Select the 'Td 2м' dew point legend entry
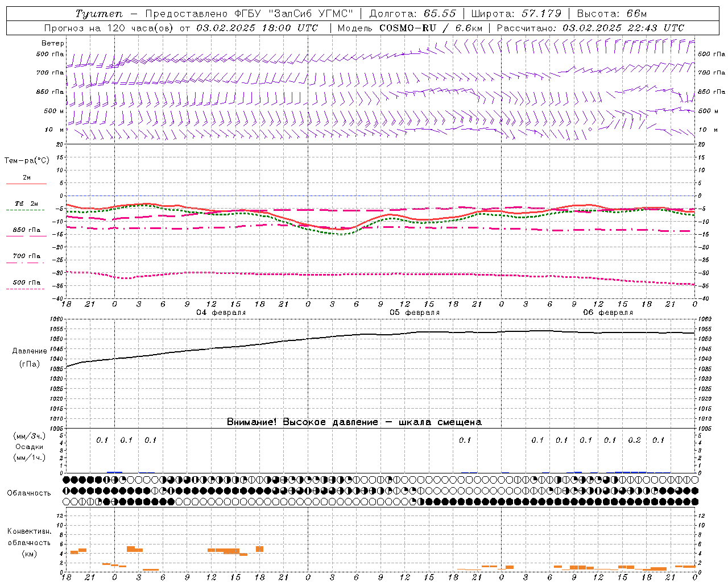 [x=27, y=203]
